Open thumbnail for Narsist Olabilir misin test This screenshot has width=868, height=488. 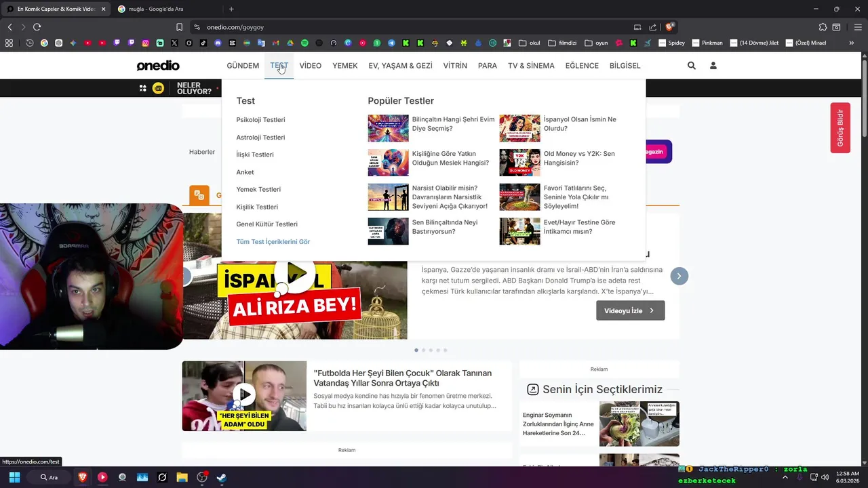point(388,197)
